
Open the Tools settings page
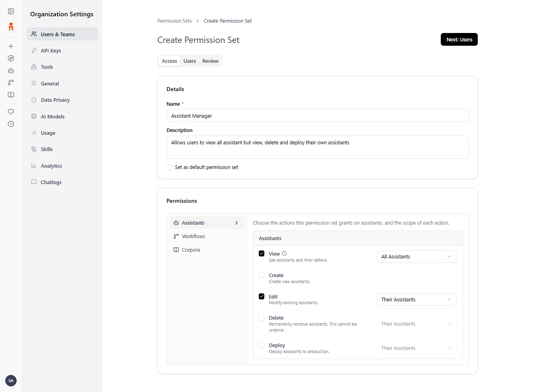pyautogui.click(x=62, y=67)
